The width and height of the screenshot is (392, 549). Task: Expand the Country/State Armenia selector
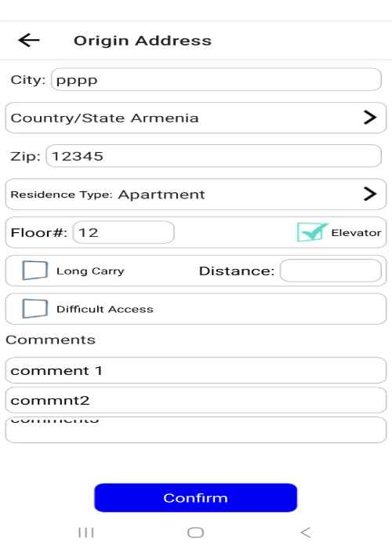tap(196, 118)
